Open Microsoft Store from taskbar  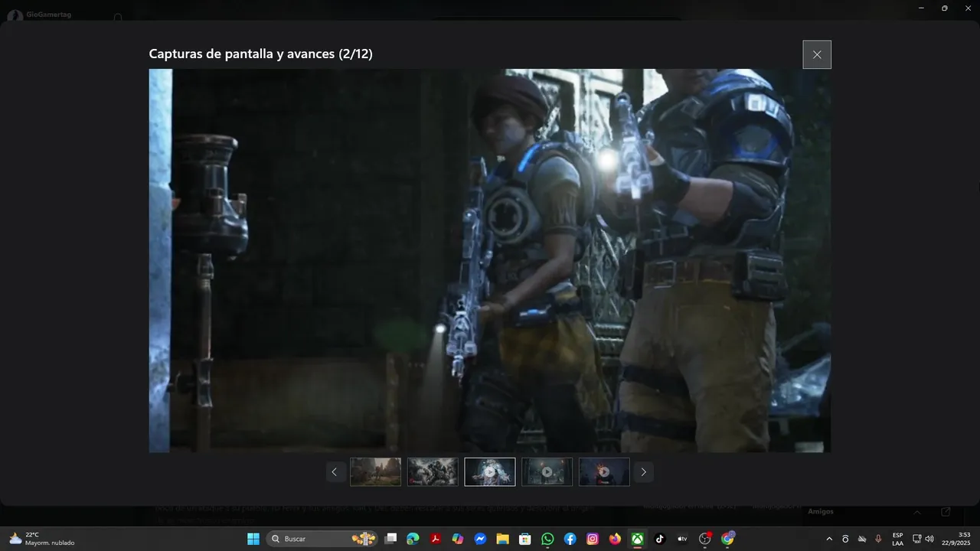(524, 539)
